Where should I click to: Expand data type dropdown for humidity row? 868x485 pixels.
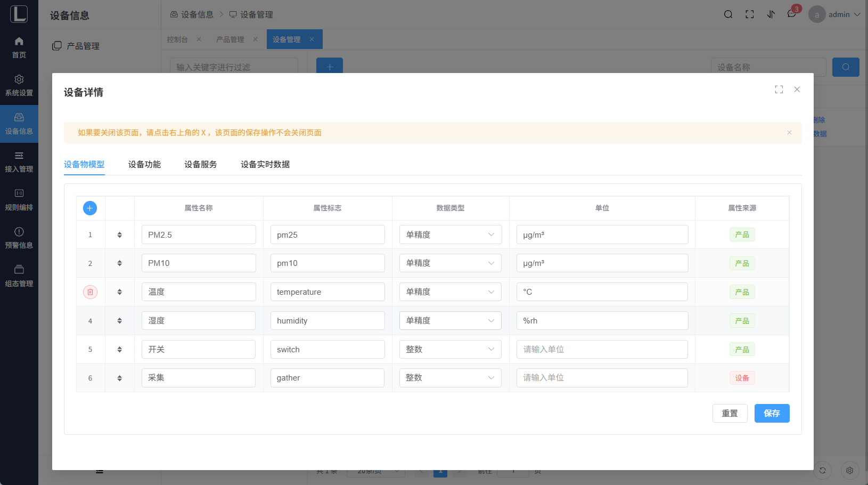point(450,321)
